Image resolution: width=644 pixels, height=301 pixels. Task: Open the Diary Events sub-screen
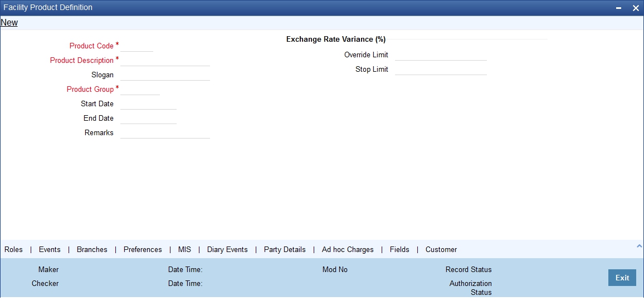227,249
